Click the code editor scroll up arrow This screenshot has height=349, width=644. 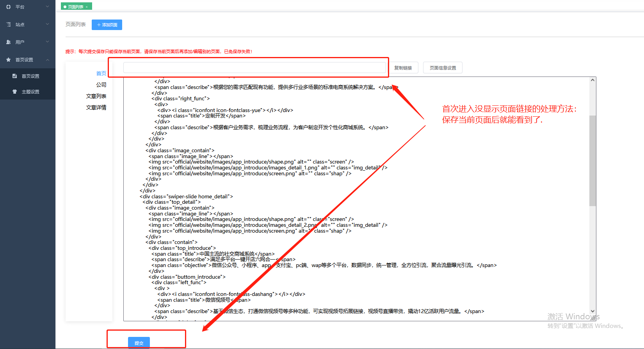click(592, 80)
